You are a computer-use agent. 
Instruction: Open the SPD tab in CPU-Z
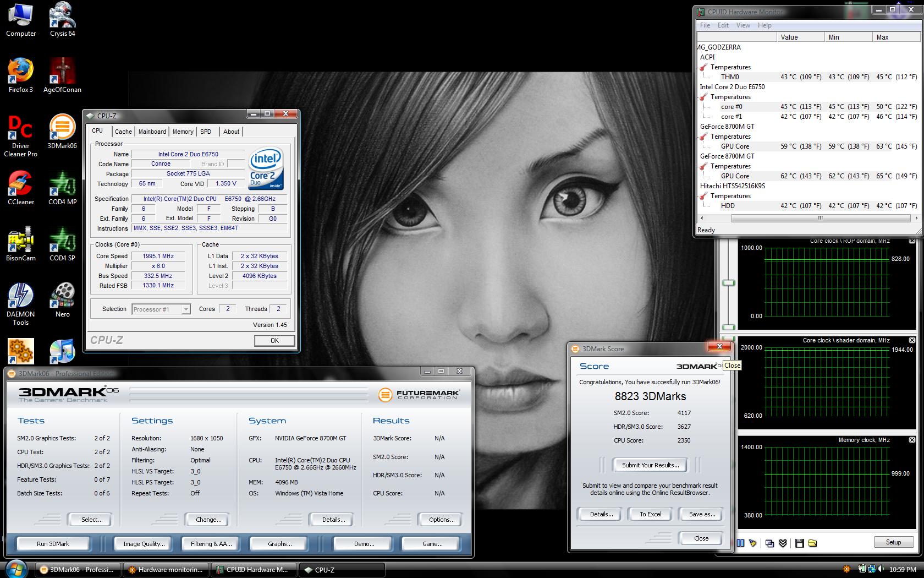(206, 132)
